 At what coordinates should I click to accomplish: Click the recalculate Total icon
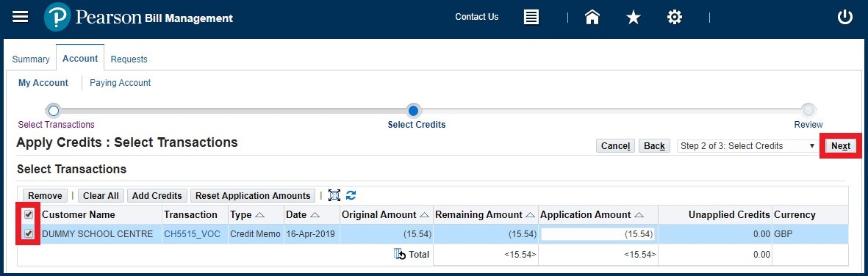[x=400, y=255]
